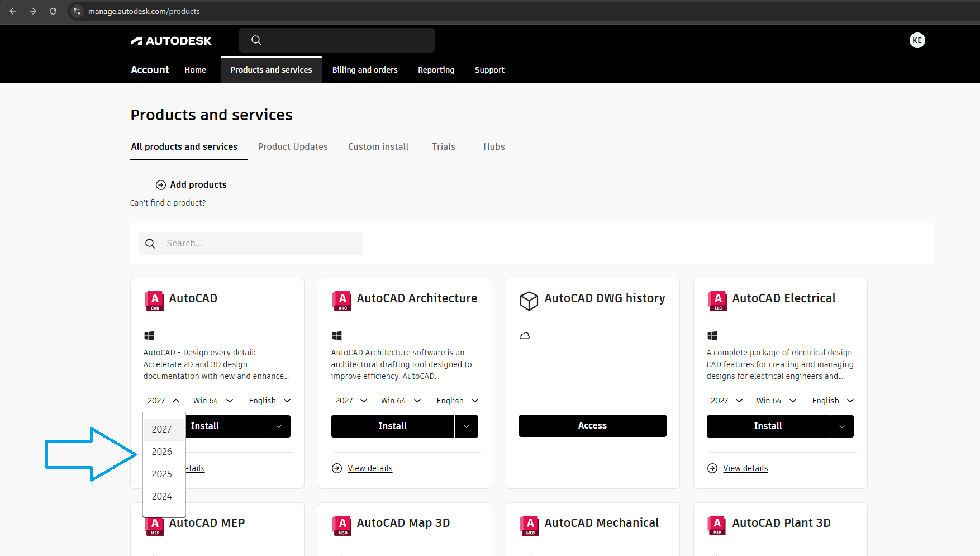Open Reporting nav item
Image resolution: width=980 pixels, height=556 pixels.
pyautogui.click(x=436, y=70)
